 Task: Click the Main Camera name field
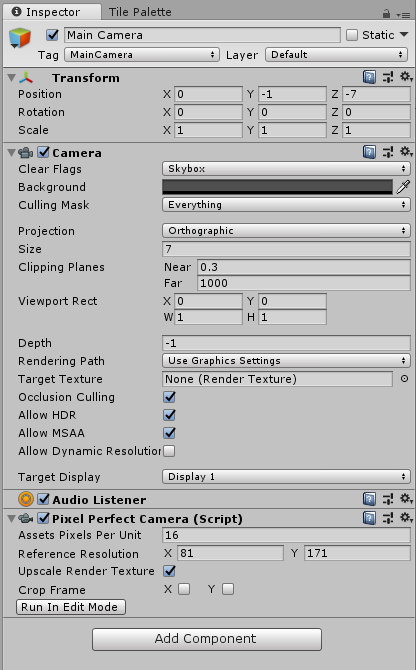tap(202, 35)
